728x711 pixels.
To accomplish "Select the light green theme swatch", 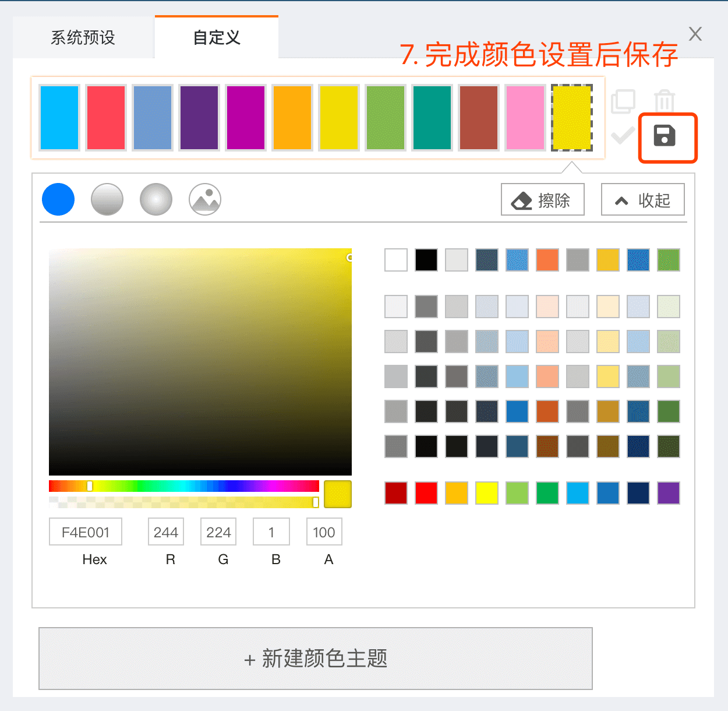I will click(x=386, y=118).
